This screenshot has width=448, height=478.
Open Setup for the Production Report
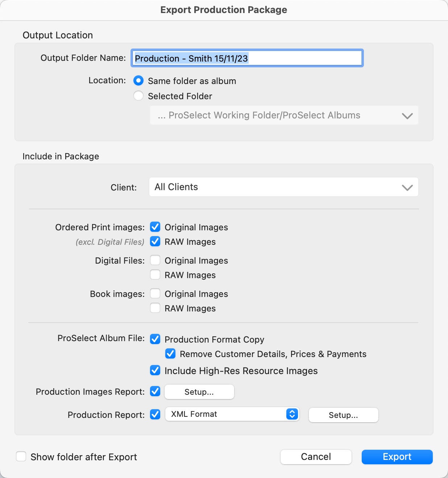point(343,415)
